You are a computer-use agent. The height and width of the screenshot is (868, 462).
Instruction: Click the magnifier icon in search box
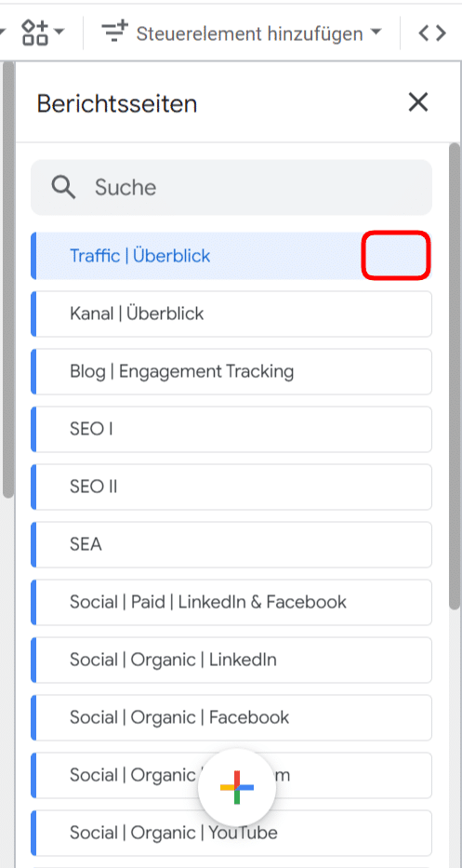point(63,188)
